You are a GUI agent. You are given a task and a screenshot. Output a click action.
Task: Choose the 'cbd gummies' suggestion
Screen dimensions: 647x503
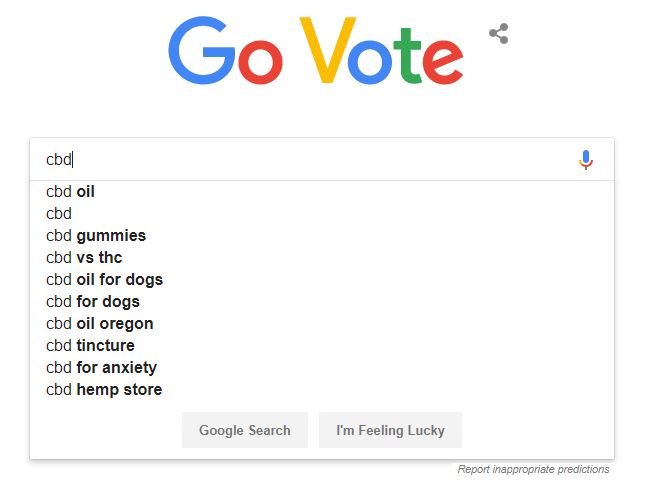coord(322,236)
